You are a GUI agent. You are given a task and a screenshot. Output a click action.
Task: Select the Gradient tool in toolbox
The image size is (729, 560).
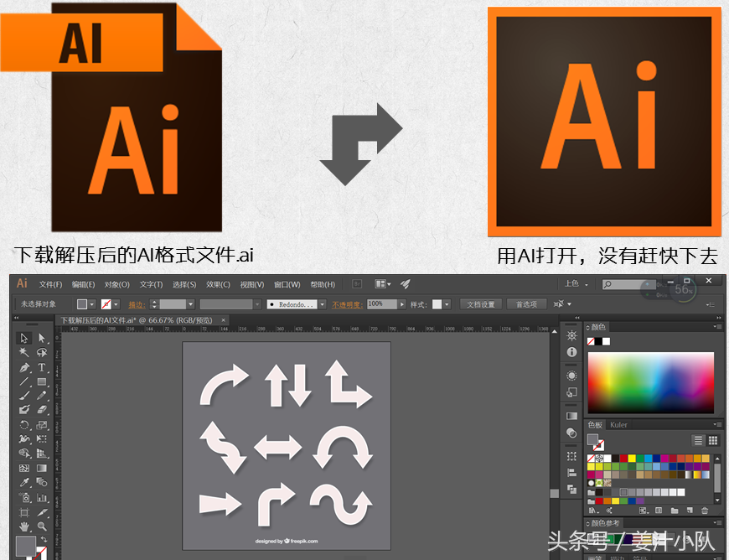[41, 468]
